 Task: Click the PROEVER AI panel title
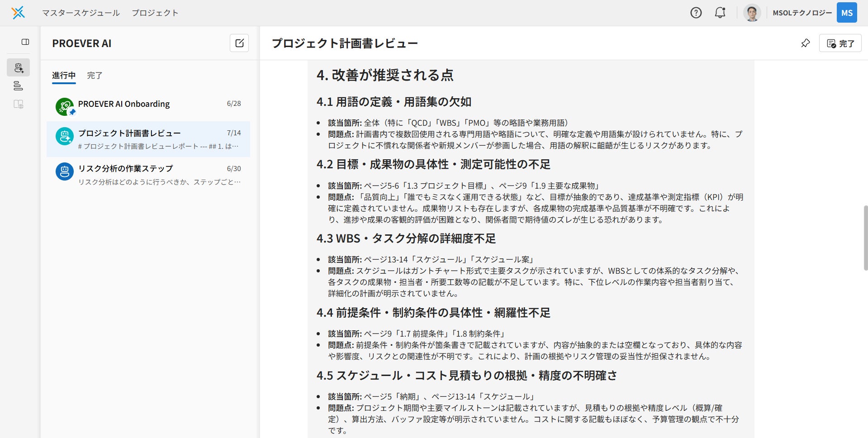coord(82,43)
